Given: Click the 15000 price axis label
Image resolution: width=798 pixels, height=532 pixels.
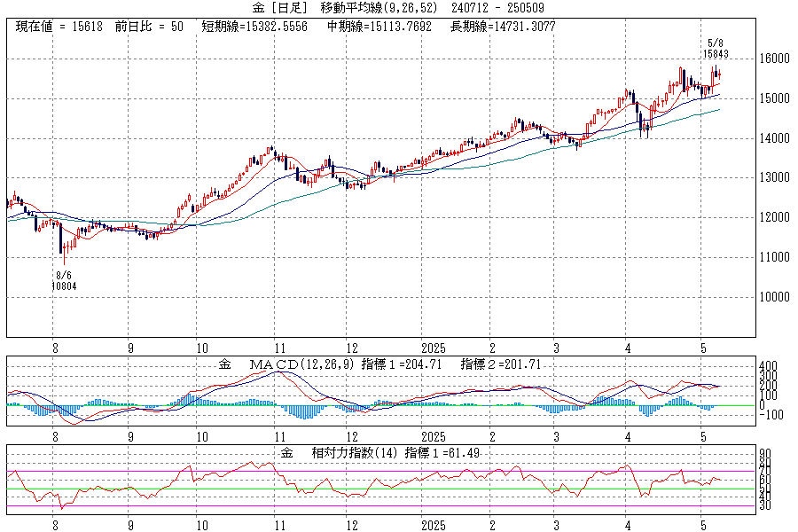Looking at the screenshot, I should coord(775,98).
